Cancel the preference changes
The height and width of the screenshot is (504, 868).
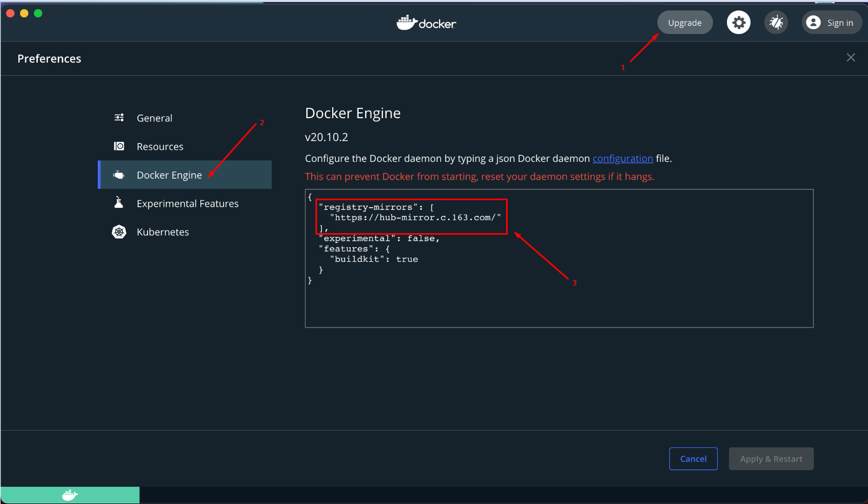pyautogui.click(x=694, y=459)
